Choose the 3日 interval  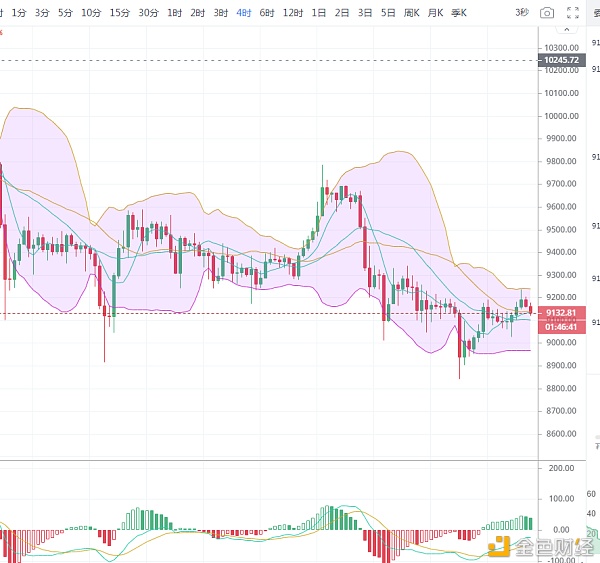(365, 13)
